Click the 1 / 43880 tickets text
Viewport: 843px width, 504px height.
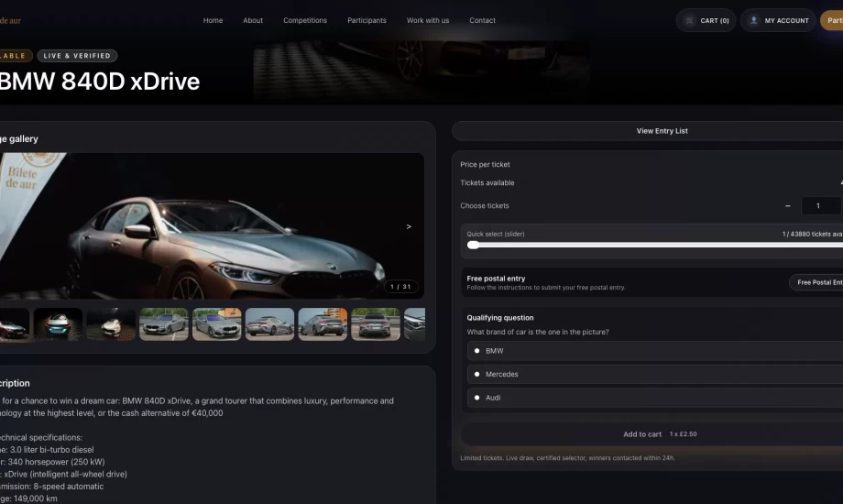point(813,234)
